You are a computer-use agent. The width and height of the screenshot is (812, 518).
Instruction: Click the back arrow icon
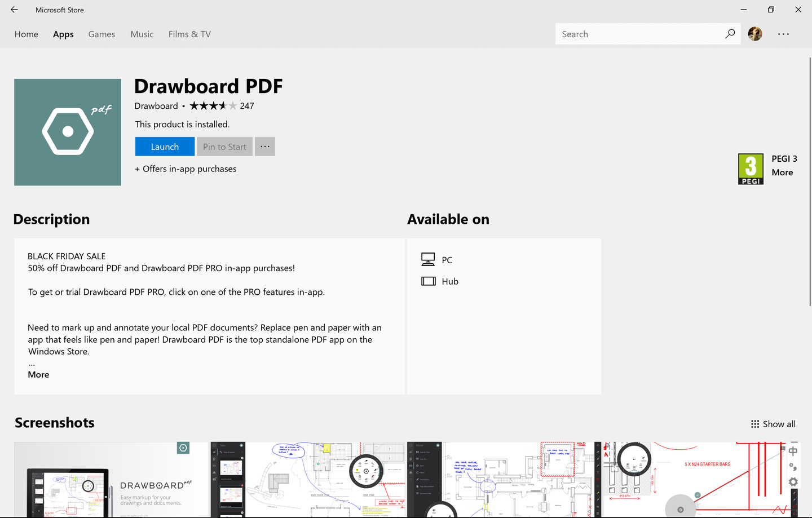click(14, 10)
